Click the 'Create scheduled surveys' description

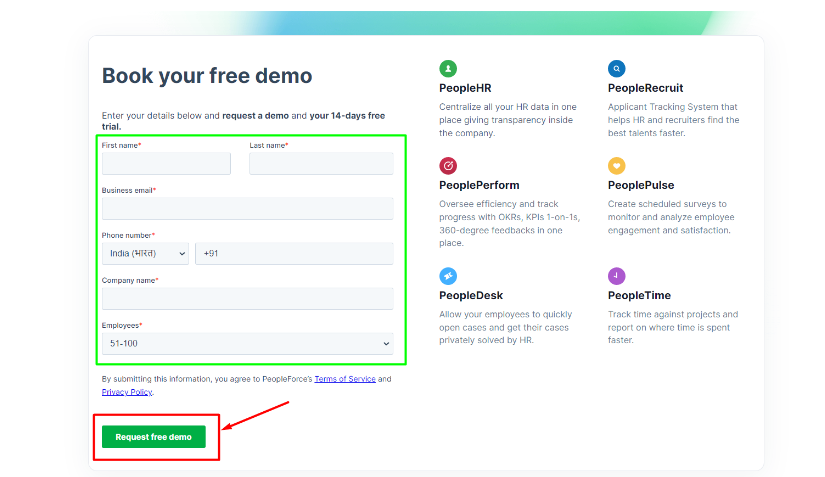pos(671,217)
